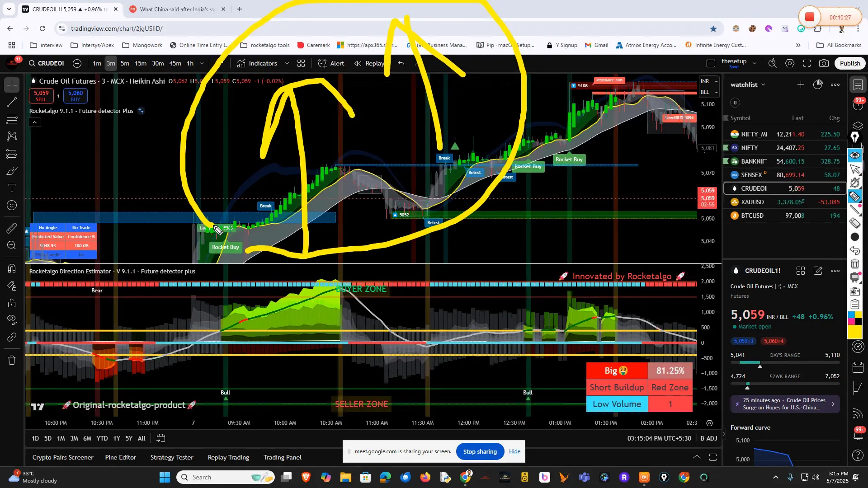Click the compare or add symbol button
The width and height of the screenshot is (868, 488).
point(77,63)
